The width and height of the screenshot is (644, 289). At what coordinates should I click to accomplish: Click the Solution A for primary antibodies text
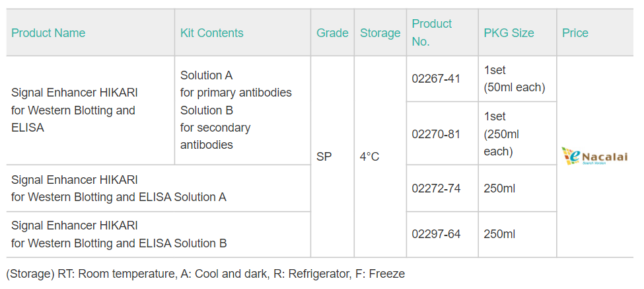click(x=236, y=84)
